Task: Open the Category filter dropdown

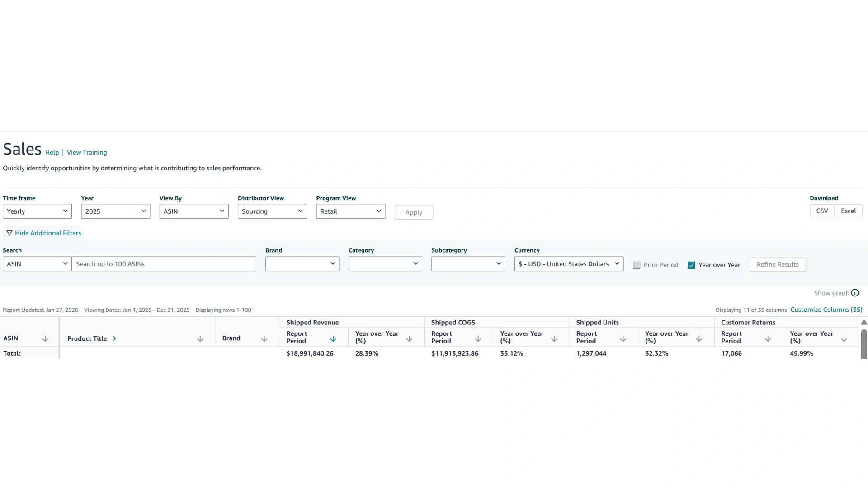Action: pyautogui.click(x=385, y=264)
